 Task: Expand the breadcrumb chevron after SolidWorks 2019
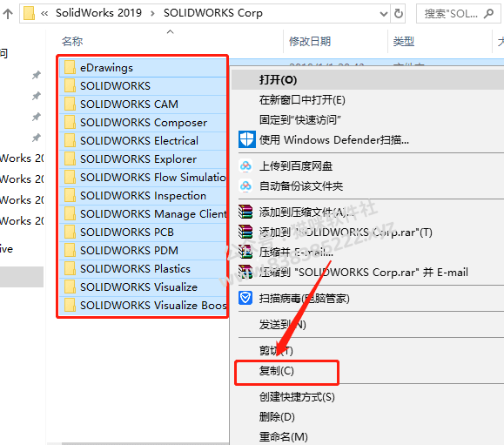[x=152, y=14]
